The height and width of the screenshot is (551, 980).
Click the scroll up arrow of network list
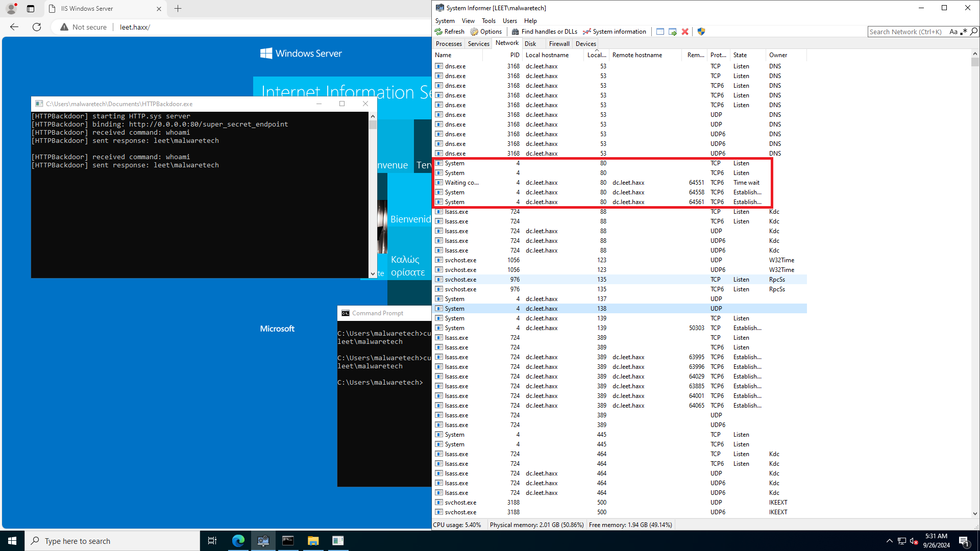pos(975,54)
